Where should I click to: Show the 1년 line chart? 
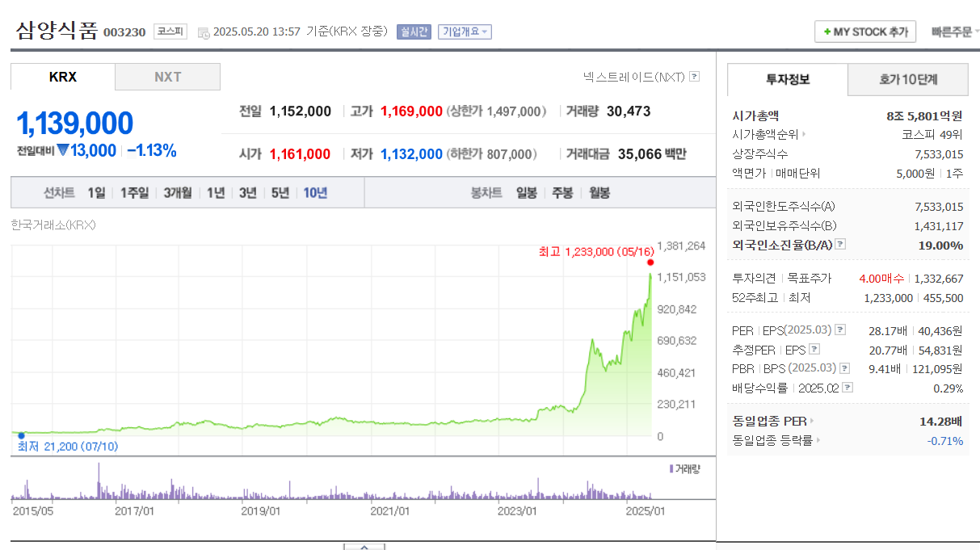click(x=216, y=193)
